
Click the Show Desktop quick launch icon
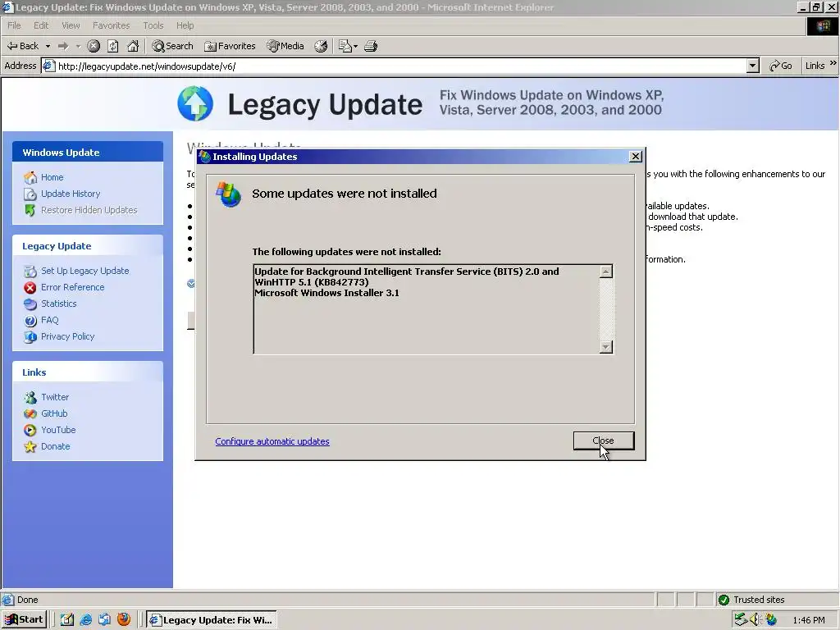point(67,620)
